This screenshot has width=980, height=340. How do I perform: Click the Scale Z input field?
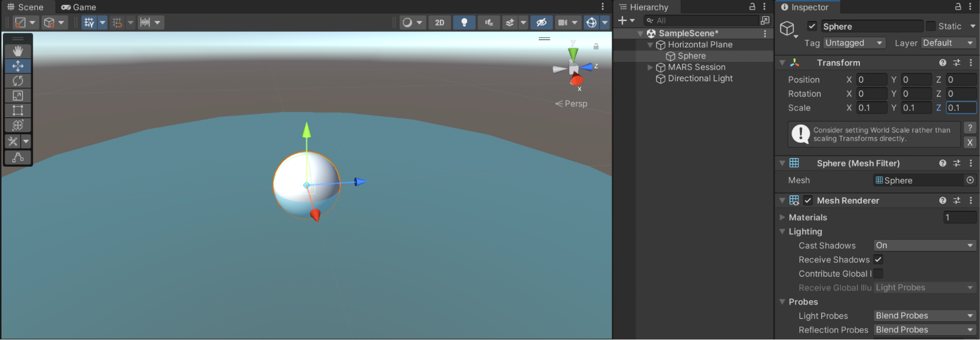point(960,108)
